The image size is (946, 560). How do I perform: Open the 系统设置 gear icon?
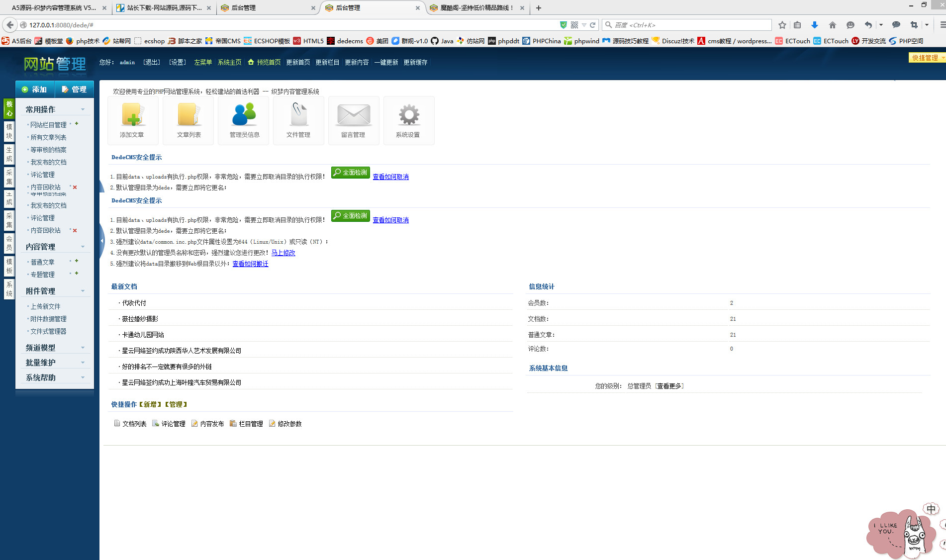click(409, 120)
